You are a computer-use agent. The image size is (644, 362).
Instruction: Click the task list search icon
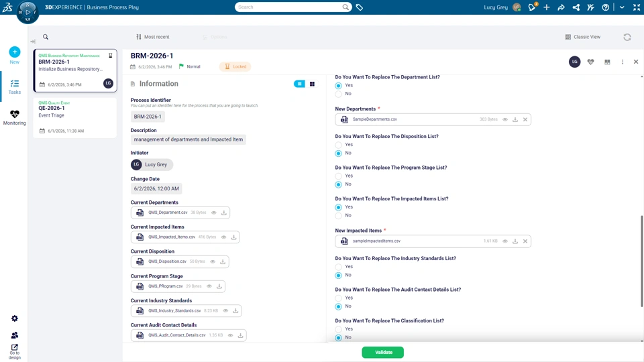click(46, 37)
